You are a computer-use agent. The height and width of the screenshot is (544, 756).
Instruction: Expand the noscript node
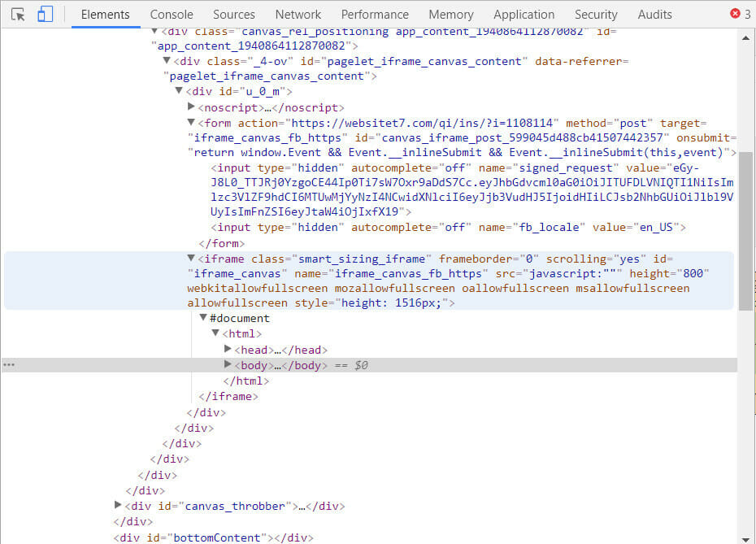coord(191,107)
